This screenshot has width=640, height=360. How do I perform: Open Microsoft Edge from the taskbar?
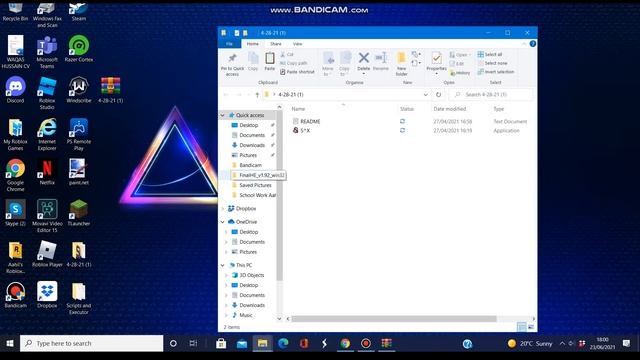point(283,344)
